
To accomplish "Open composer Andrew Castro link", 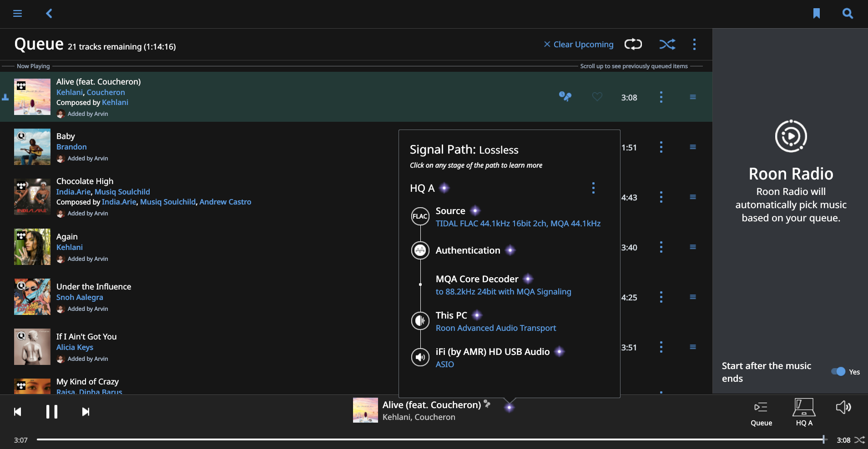I will pyautogui.click(x=225, y=202).
